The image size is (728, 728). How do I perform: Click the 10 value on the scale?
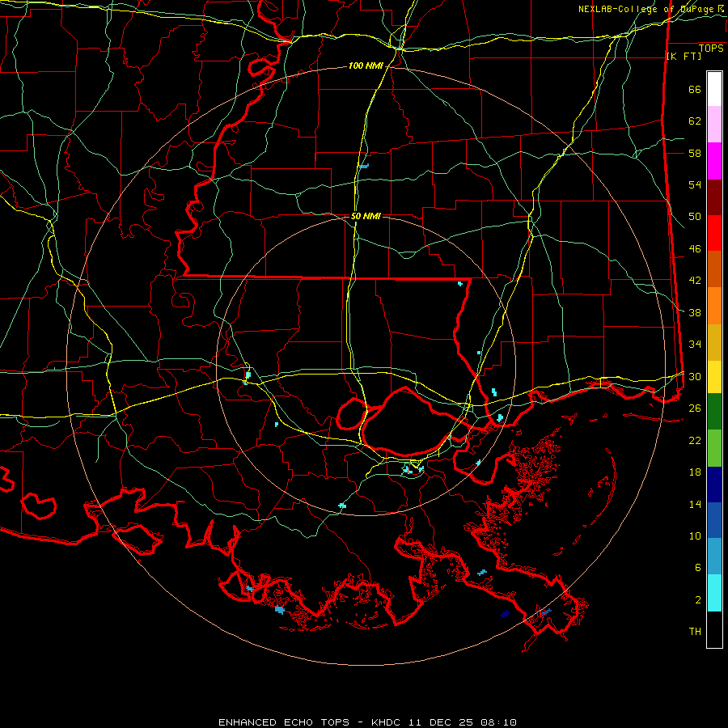click(695, 536)
